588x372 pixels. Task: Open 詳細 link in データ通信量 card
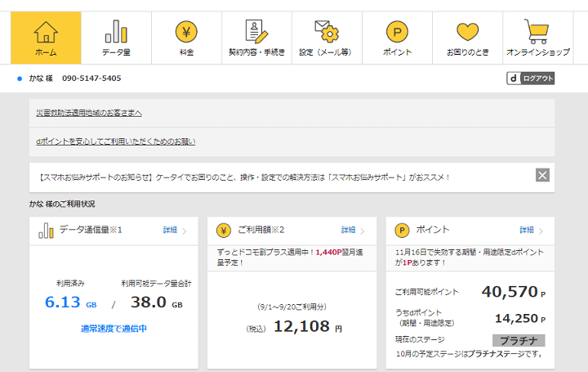click(170, 230)
